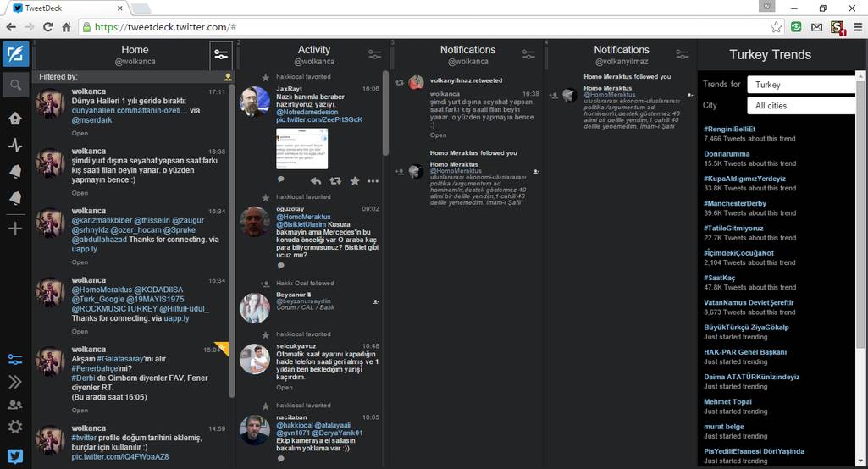Open @Notredamedesion mention link
Image resolution: width=868 pixels, height=469 pixels.
(x=307, y=112)
